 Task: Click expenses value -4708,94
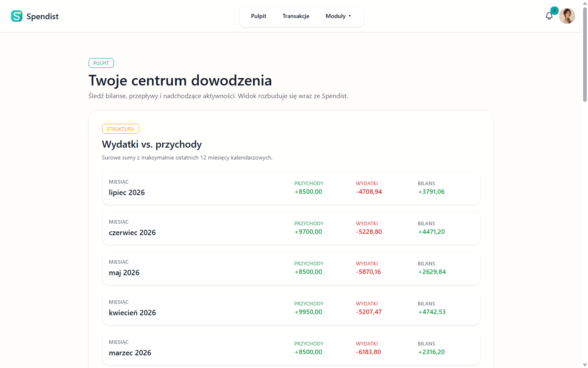(x=369, y=192)
